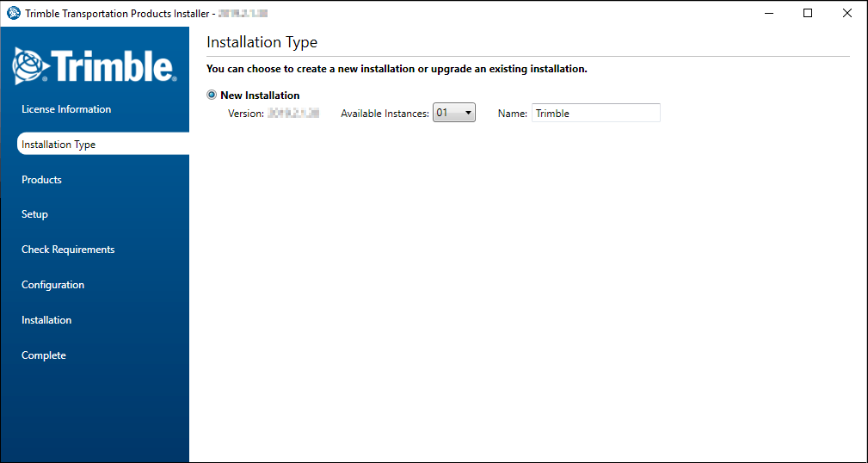Jump to the Complete step

tap(44, 355)
